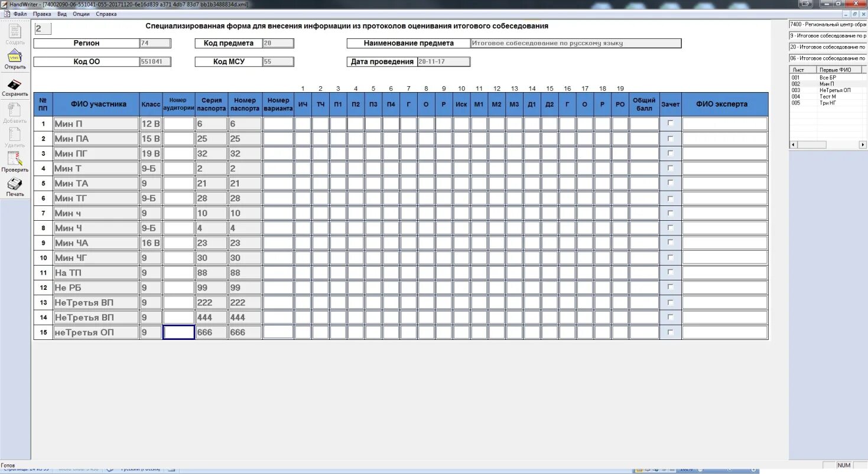This screenshot has height=474, width=868.
Task: Click the ФИО эксперта field for Мин П
Action: click(x=724, y=123)
